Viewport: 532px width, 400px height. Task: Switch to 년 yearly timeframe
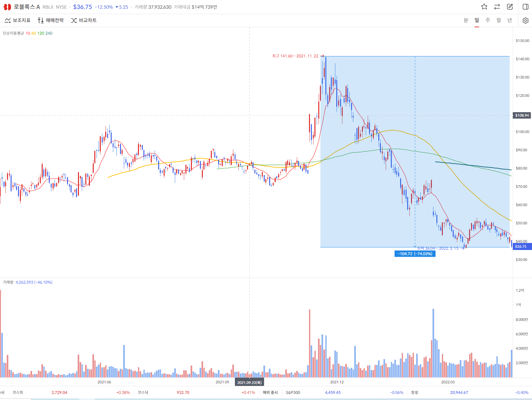(x=510, y=20)
